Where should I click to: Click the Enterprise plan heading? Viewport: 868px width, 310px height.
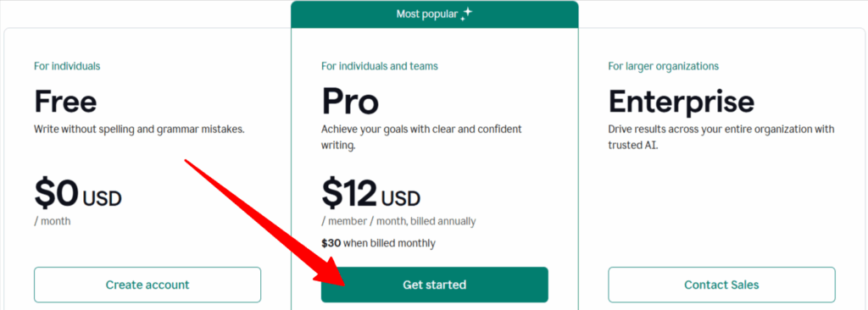click(x=681, y=102)
